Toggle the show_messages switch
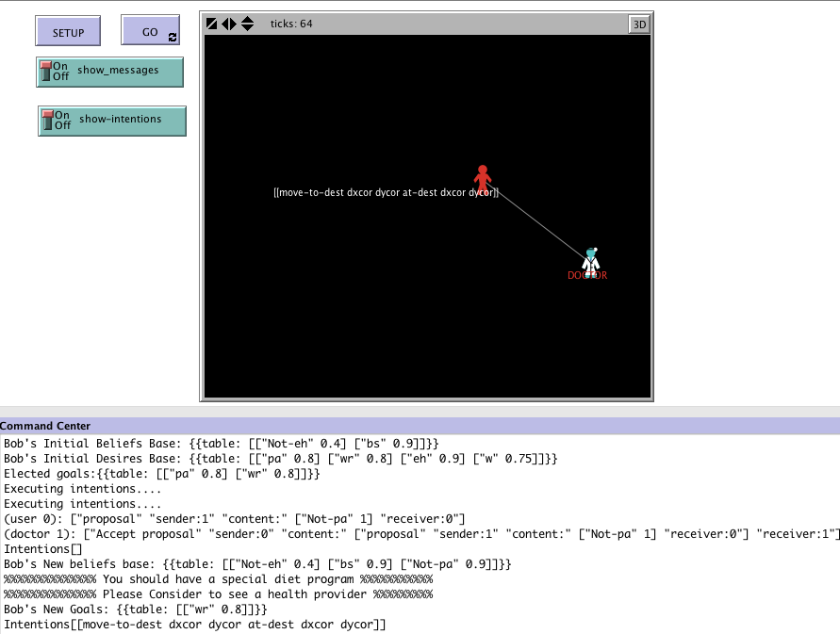Image resolution: width=840 pixels, height=634 pixels. tap(110, 72)
